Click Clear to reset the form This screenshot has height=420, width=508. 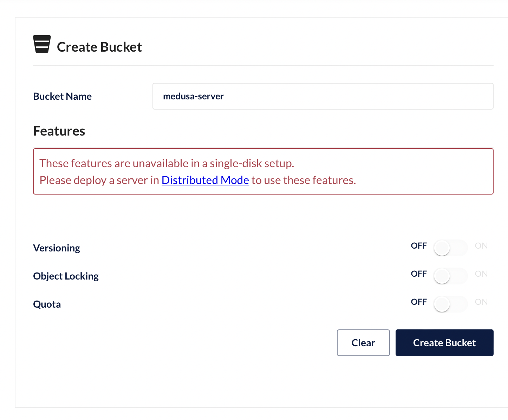click(x=363, y=343)
